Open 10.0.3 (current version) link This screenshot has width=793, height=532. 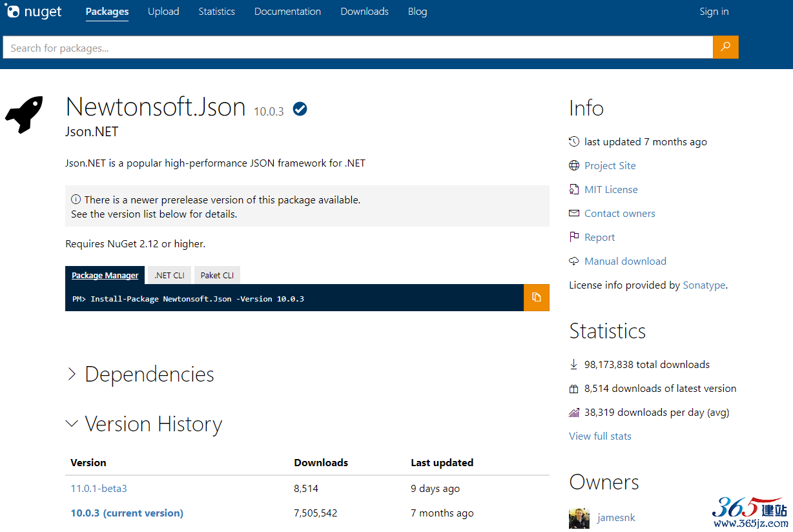point(127,513)
